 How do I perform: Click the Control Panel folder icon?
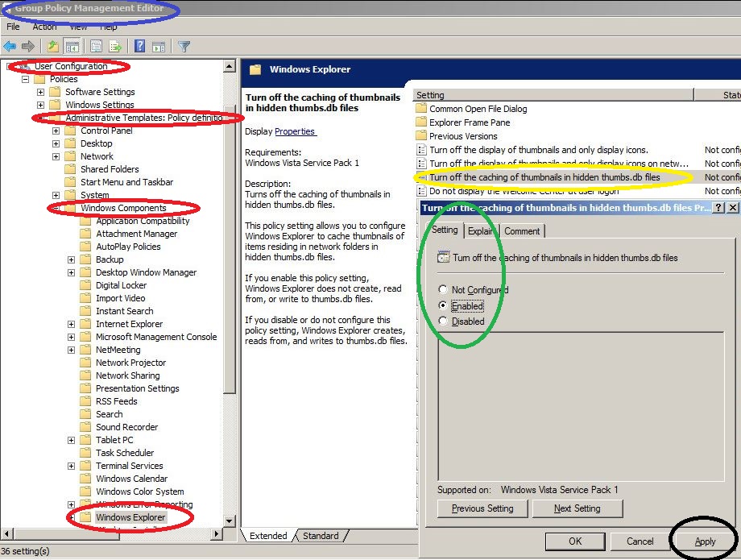pyautogui.click(x=70, y=131)
